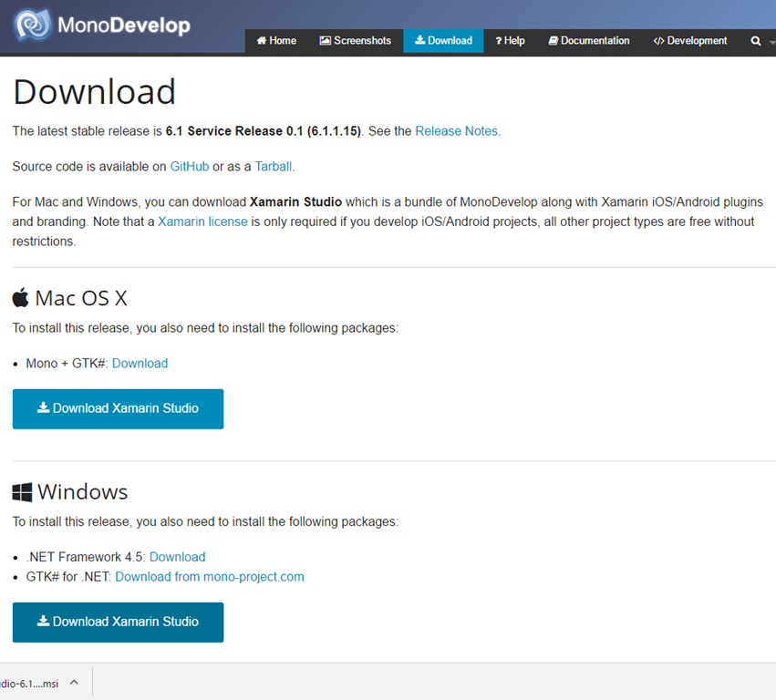Open Download from mono-project.com link
776x700 pixels.
point(210,577)
